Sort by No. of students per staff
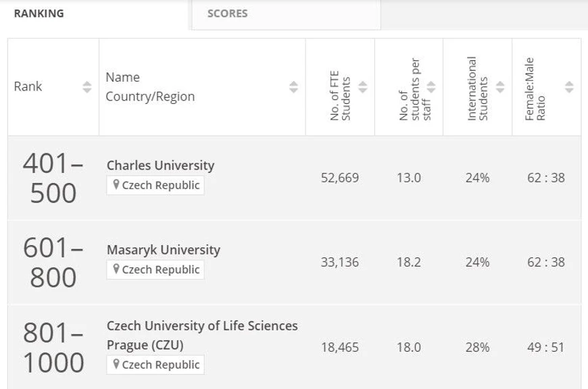 (x=432, y=86)
